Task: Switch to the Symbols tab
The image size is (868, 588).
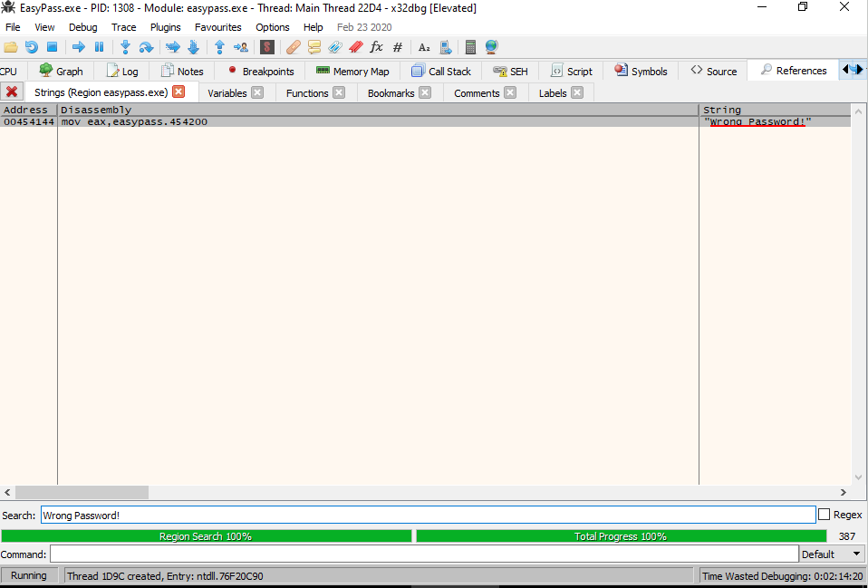Action: [x=641, y=71]
